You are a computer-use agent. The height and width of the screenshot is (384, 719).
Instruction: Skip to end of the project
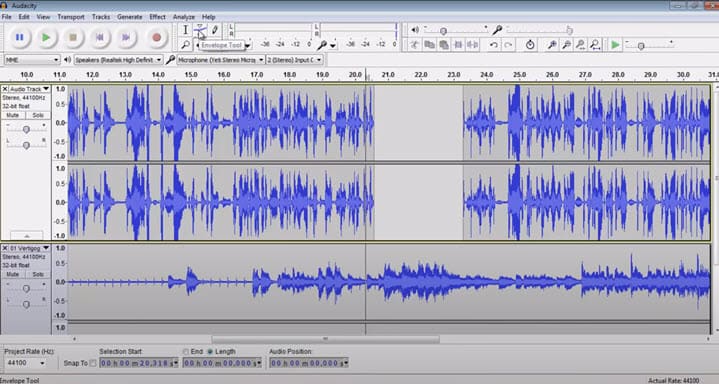pos(126,38)
